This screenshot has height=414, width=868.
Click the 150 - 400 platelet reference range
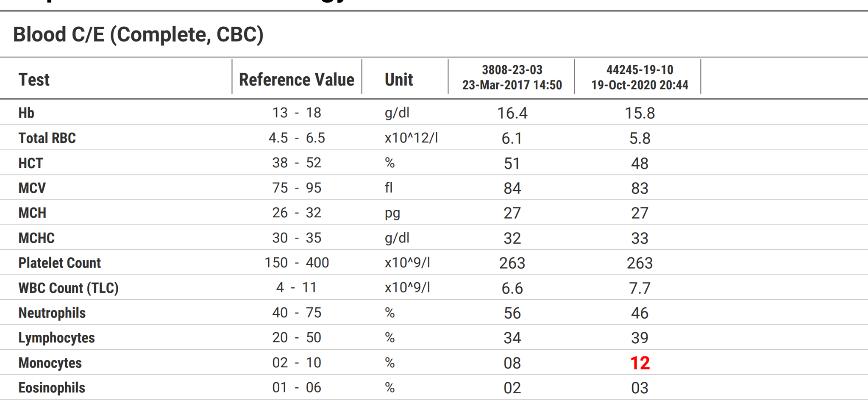pyautogui.click(x=297, y=263)
